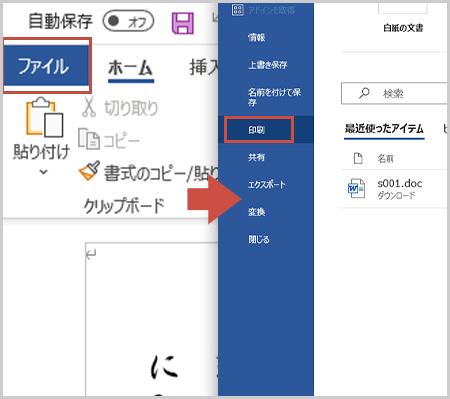Open 共有 (Share) in the File menu
The image size is (450, 399).
pos(256,157)
